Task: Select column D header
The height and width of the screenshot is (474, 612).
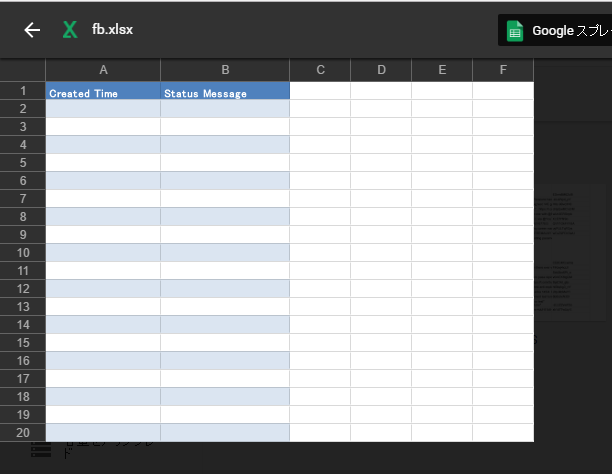Action: 381,70
